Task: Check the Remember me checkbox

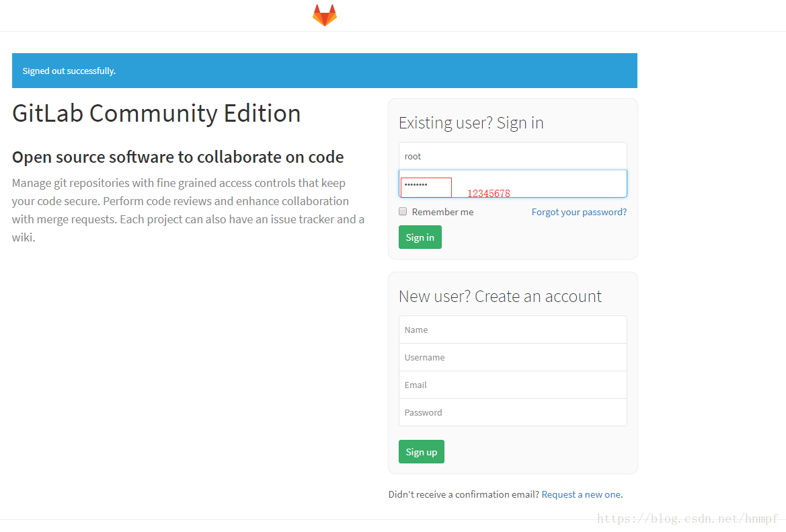Action: tap(403, 212)
